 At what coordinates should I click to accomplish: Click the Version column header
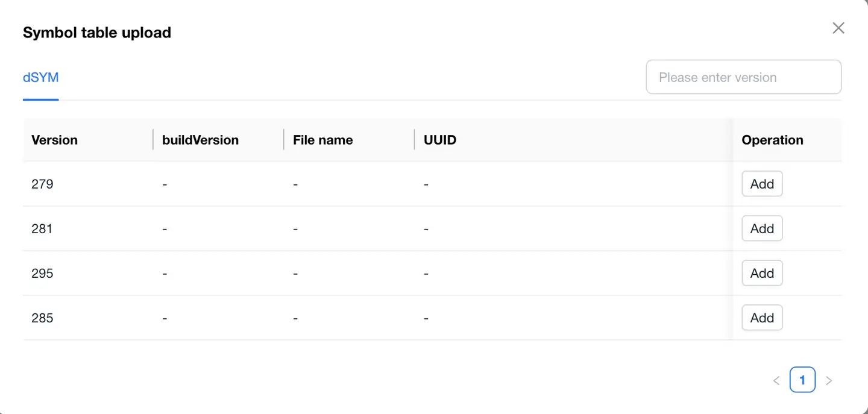[x=55, y=140]
